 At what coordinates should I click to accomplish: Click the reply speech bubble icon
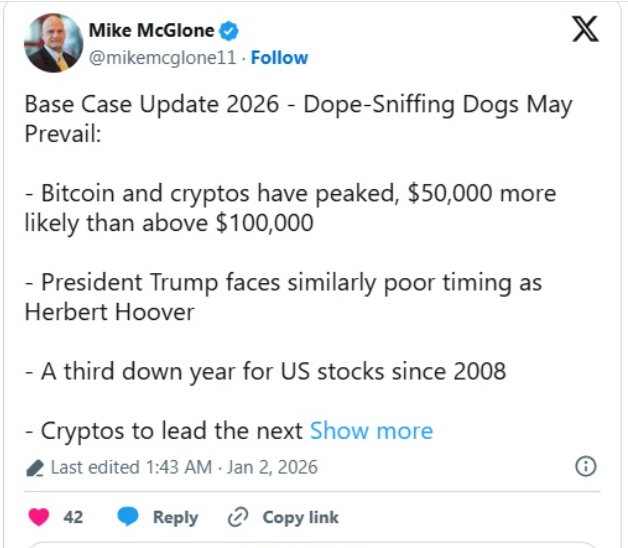(x=127, y=517)
